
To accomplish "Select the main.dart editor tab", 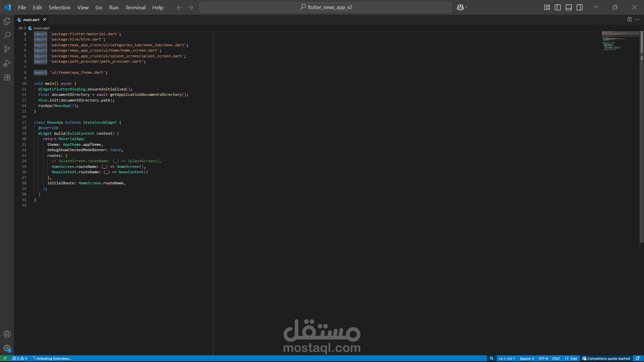I will [x=31, y=20].
